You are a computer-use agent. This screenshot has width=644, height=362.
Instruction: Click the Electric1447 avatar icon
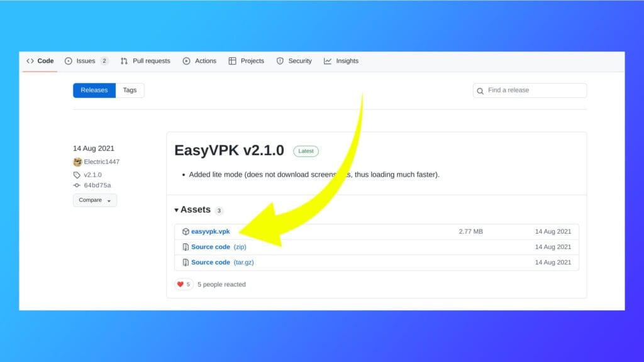[77, 162]
